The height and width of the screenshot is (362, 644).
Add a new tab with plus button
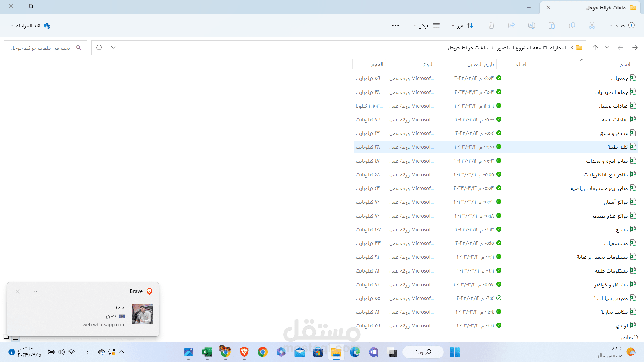coord(529,7)
